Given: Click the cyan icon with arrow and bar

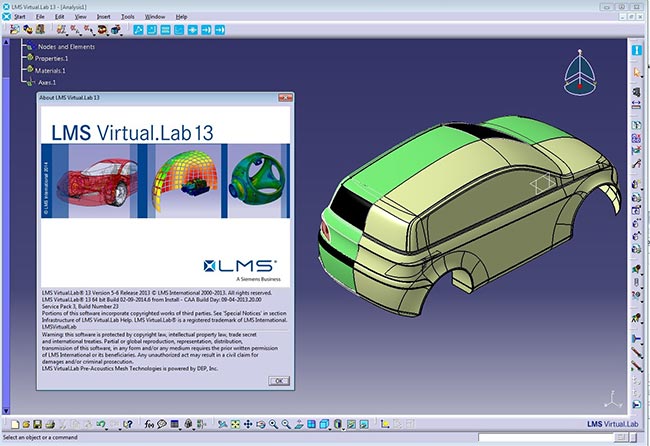Looking at the screenshot, I should point(206,30).
